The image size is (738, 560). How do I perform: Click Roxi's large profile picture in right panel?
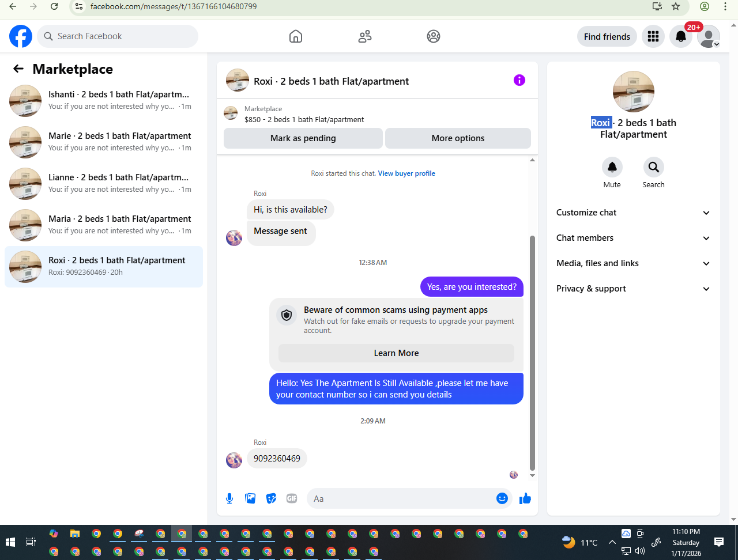coord(634,92)
